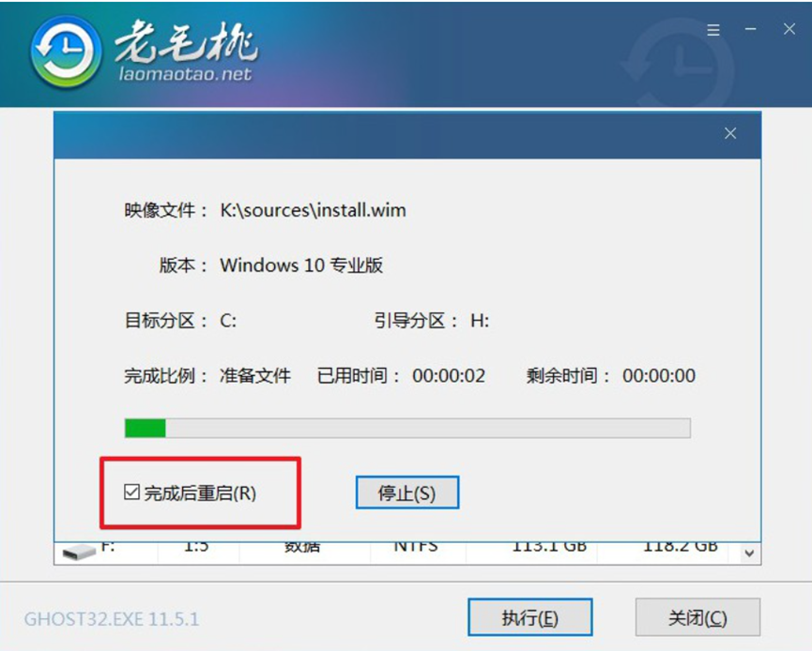Click the GHOST32.EXE 11.5.1 version label
Image resolution: width=812 pixels, height=651 pixels.
click(112, 619)
